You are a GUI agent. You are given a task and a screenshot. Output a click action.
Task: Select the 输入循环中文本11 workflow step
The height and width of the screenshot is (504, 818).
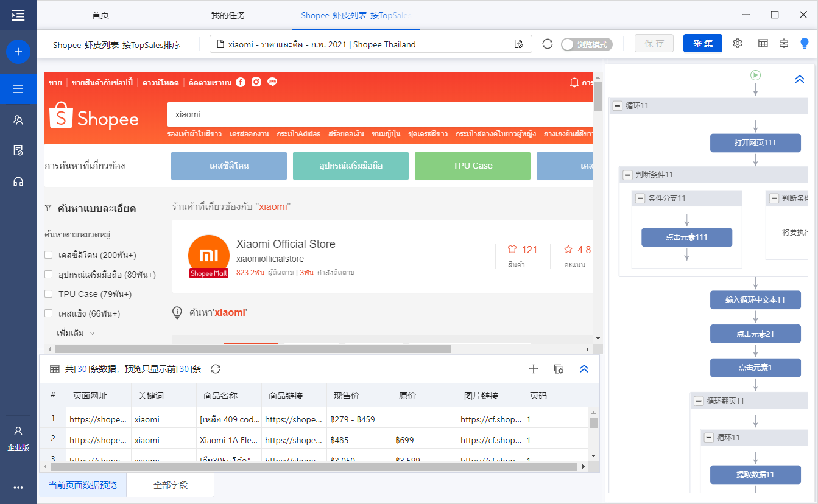click(x=755, y=300)
